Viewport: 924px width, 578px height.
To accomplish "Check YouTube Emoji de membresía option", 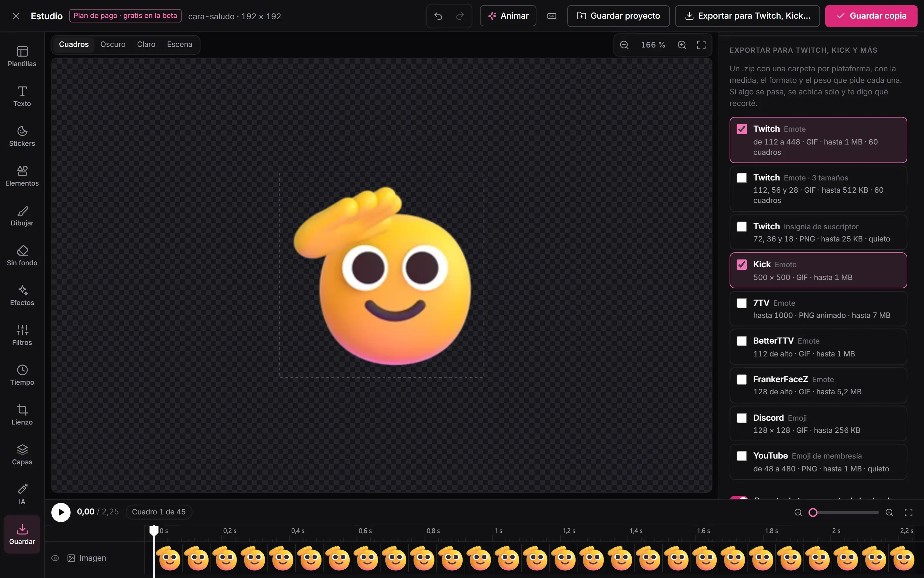I will 741,456.
